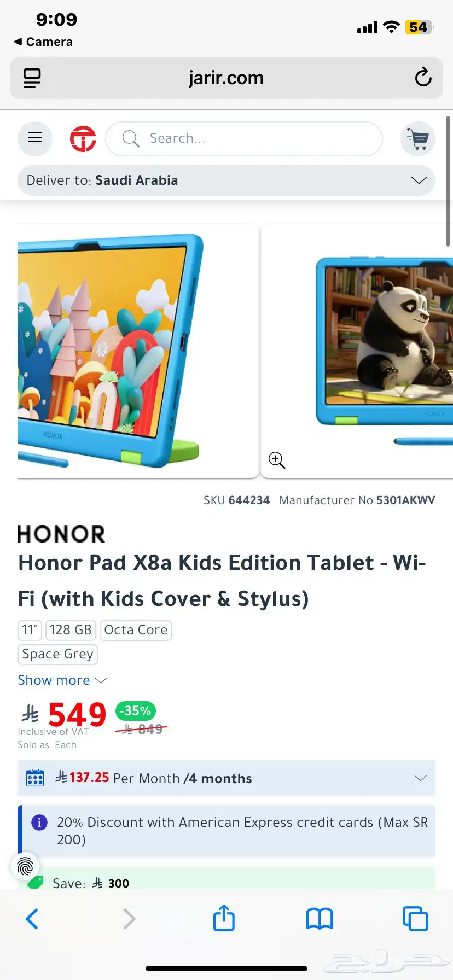Open the panda tablet product thumbnail
Screen dimensions: 453x980
pos(357,351)
